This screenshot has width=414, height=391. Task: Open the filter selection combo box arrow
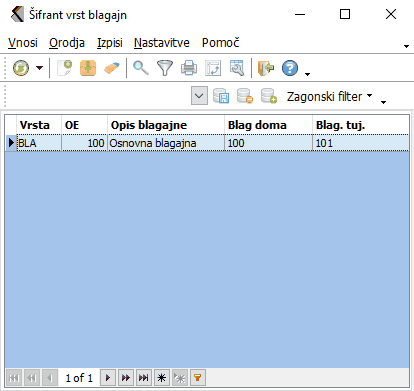[199, 96]
